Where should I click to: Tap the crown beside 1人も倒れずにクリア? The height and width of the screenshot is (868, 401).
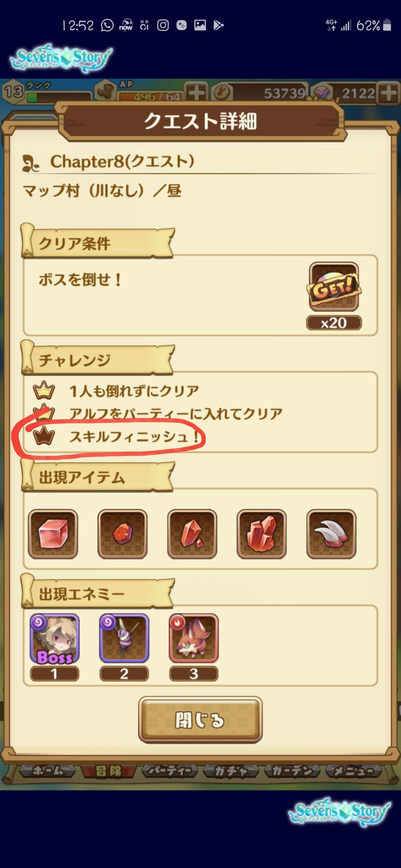click(x=44, y=390)
